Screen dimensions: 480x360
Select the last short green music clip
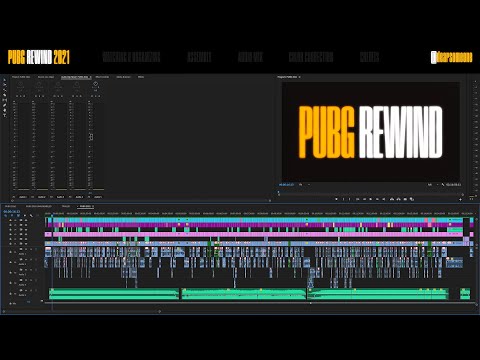[465, 294]
